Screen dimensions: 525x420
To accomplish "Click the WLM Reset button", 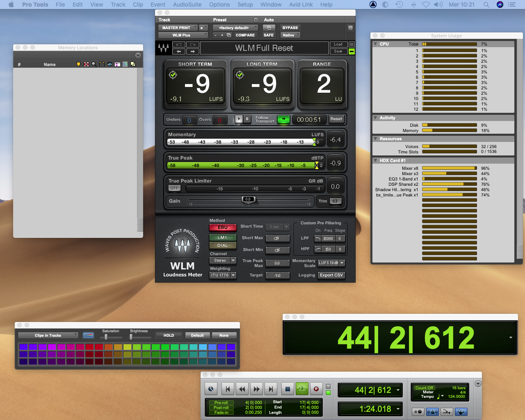I will point(336,119).
